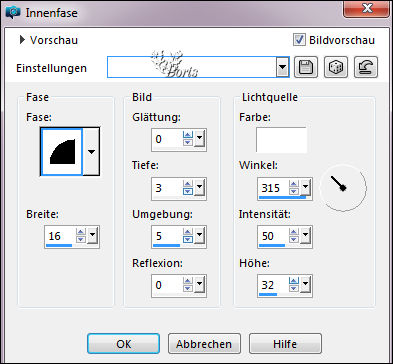Click the Winkel angle dial control
This screenshot has width=393, height=364.
(343, 188)
